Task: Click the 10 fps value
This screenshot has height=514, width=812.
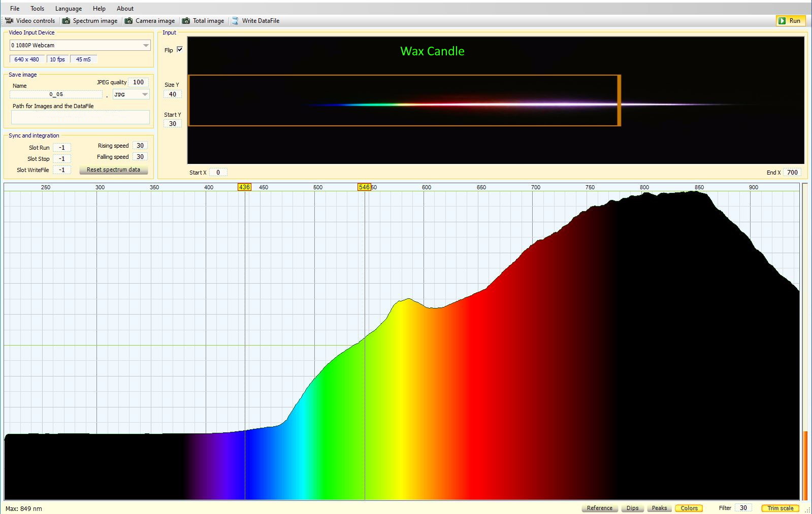Action: point(57,59)
